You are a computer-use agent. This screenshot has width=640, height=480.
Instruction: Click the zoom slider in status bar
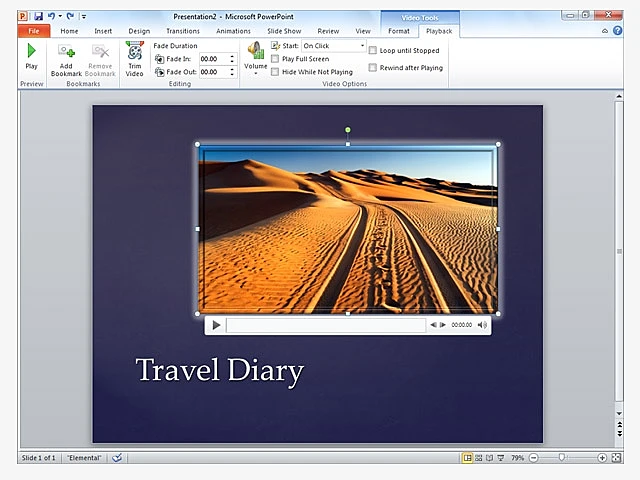tap(564, 457)
